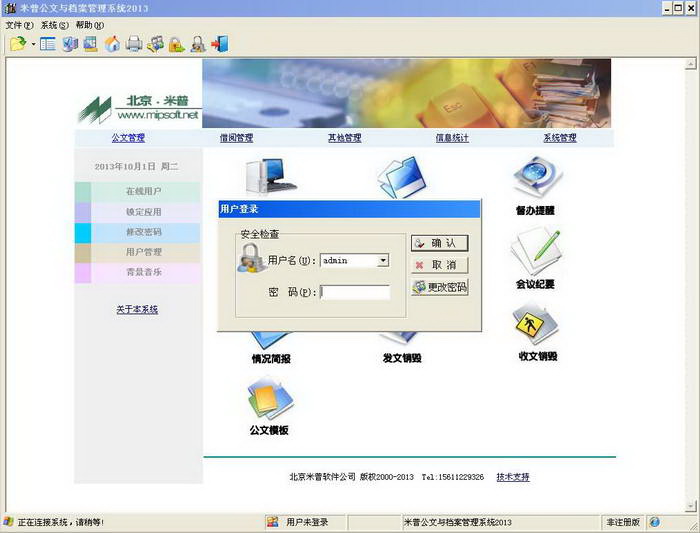Click the open folder toolbar icon
The width and height of the screenshot is (700, 533).
18,44
